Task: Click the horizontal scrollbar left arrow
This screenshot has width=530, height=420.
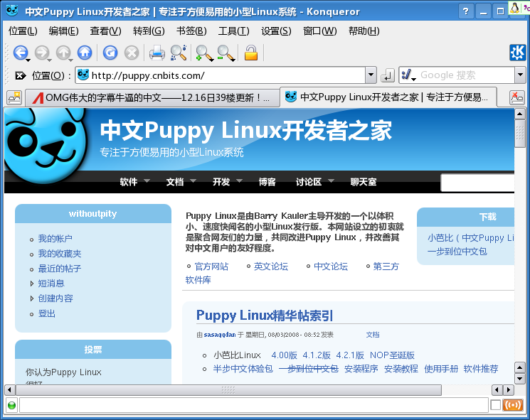Action: click(10, 390)
